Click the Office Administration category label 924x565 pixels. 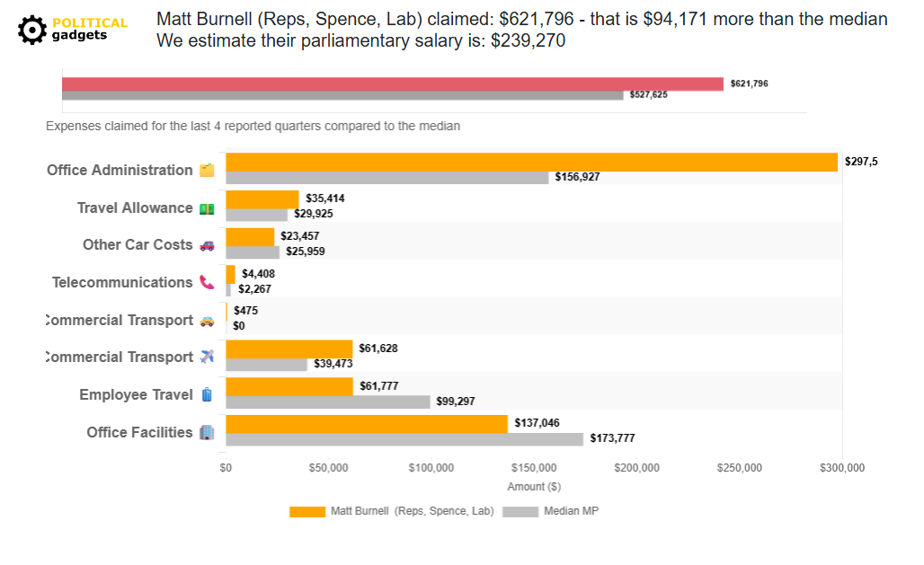(x=120, y=171)
